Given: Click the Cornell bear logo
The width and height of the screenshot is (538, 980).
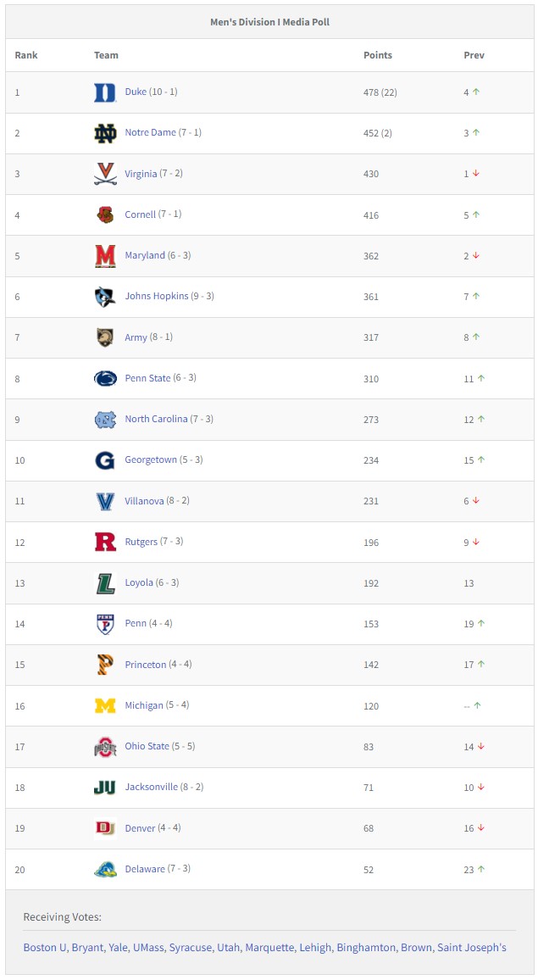Looking at the screenshot, I should (105, 215).
